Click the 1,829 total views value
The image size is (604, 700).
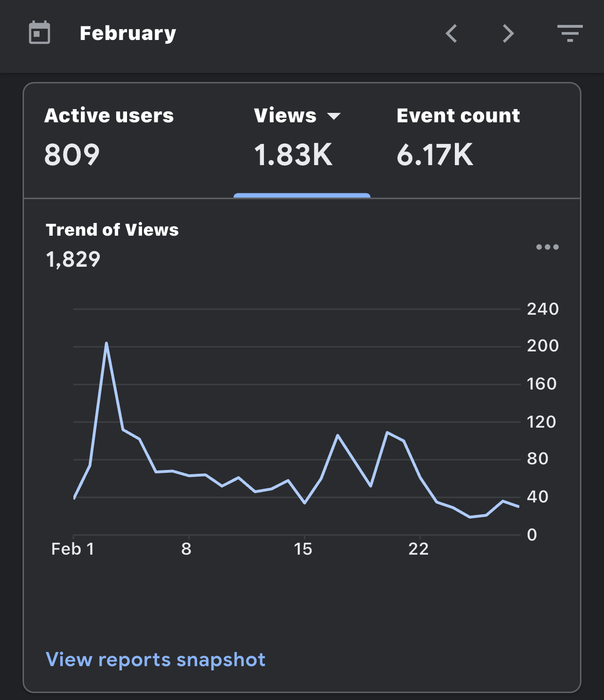(73, 259)
